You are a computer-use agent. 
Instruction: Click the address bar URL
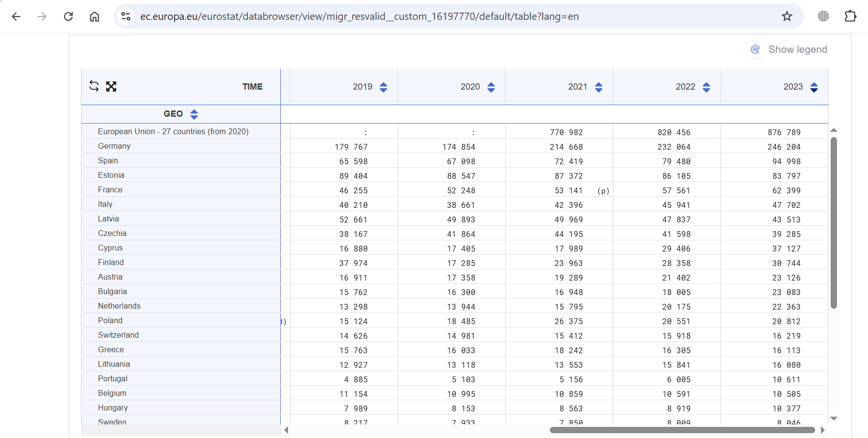pyautogui.click(x=359, y=16)
